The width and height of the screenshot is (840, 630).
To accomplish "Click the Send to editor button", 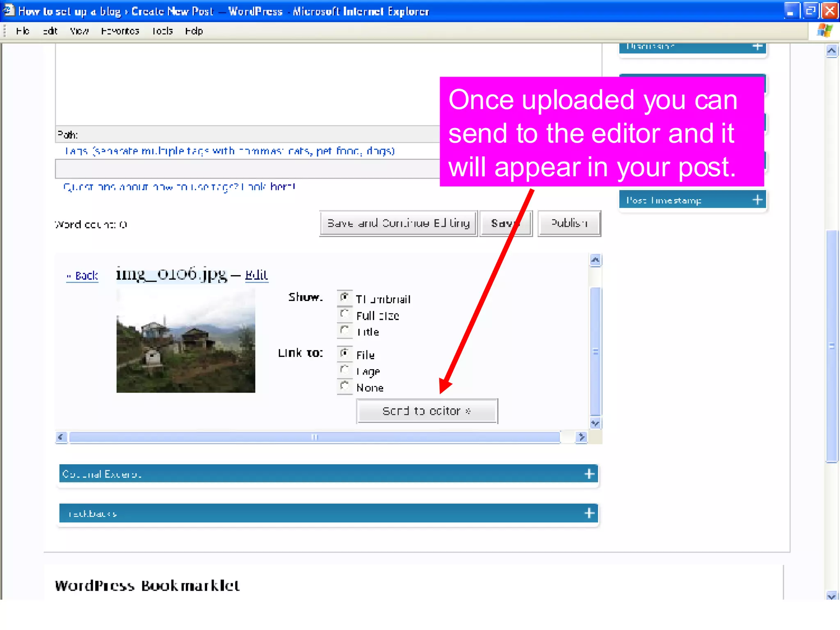I will pos(427,411).
